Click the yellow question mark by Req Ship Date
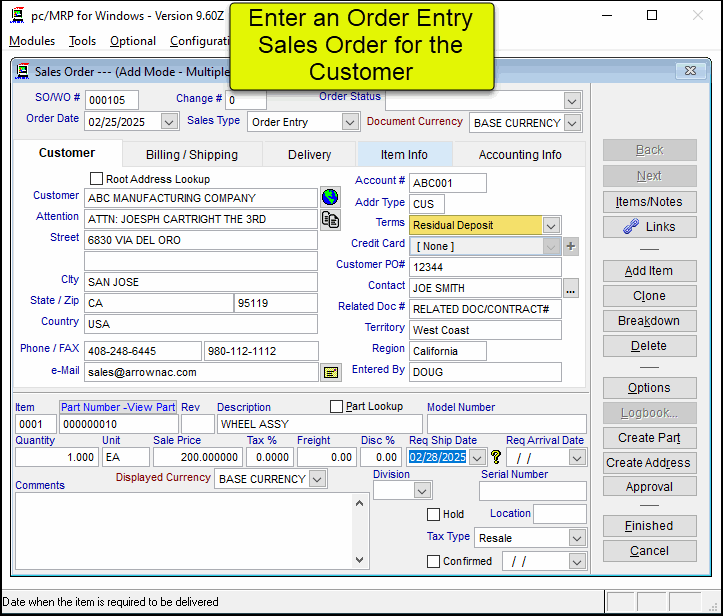Viewport: 723px width, 616px height. point(496,457)
